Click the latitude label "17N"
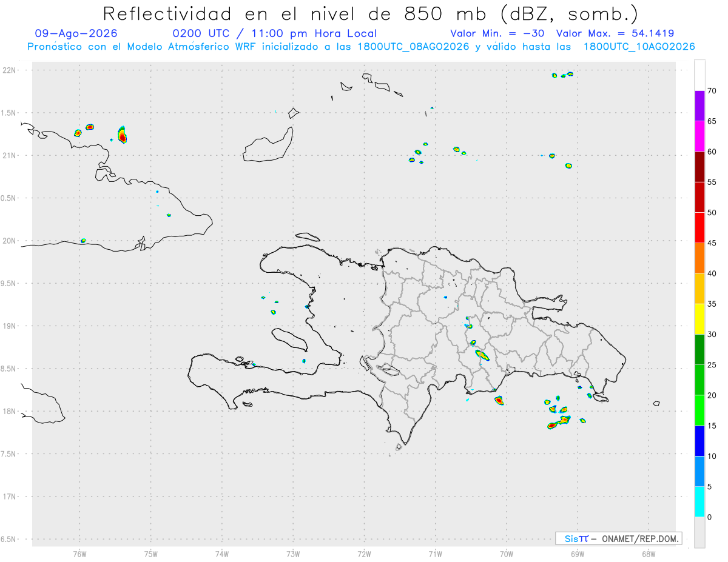 tap(10, 497)
